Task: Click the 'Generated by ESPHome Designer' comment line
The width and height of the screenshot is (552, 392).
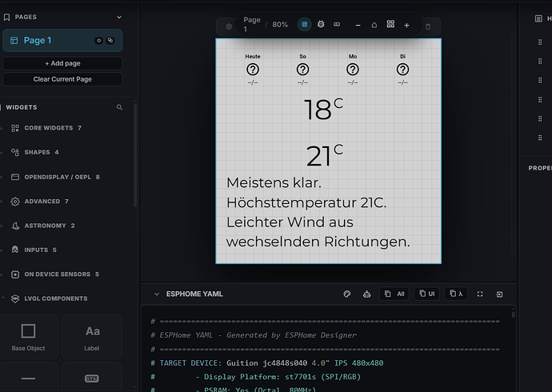Action: 254,335
